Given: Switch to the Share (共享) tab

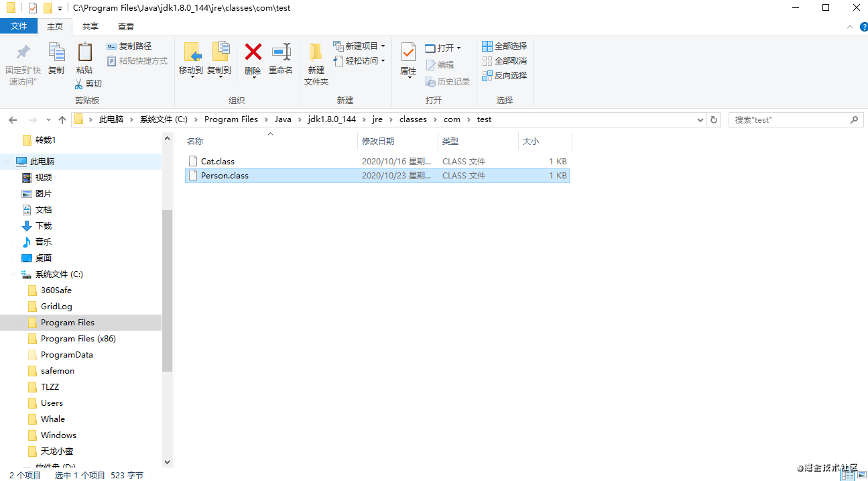Looking at the screenshot, I should [x=90, y=27].
